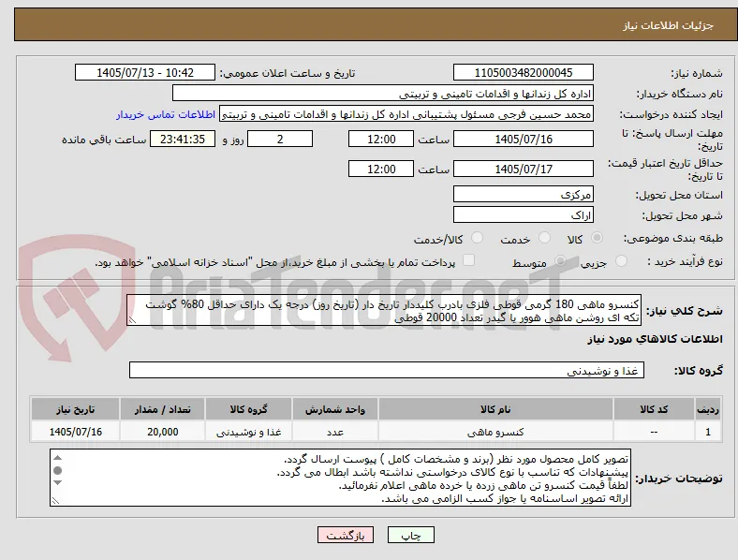Click the price validity hour 12:00 field

coord(381,169)
